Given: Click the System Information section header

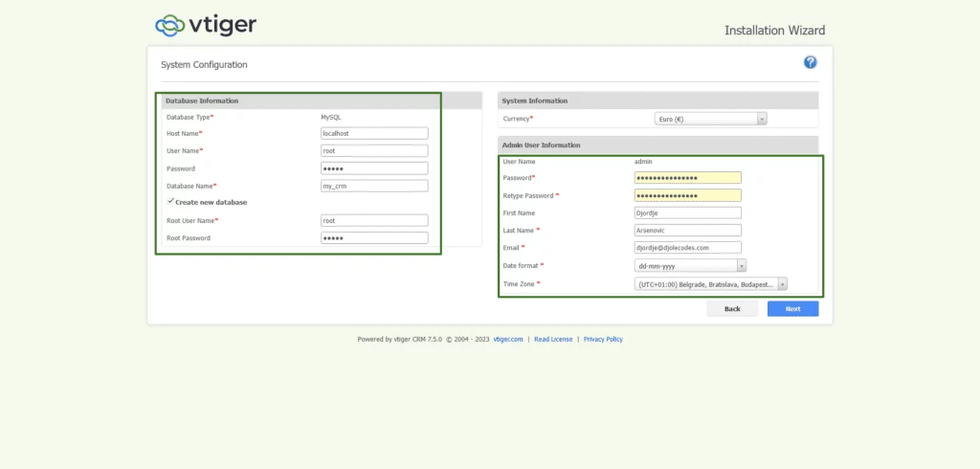Looking at the screenshot, I should (658, 100).
